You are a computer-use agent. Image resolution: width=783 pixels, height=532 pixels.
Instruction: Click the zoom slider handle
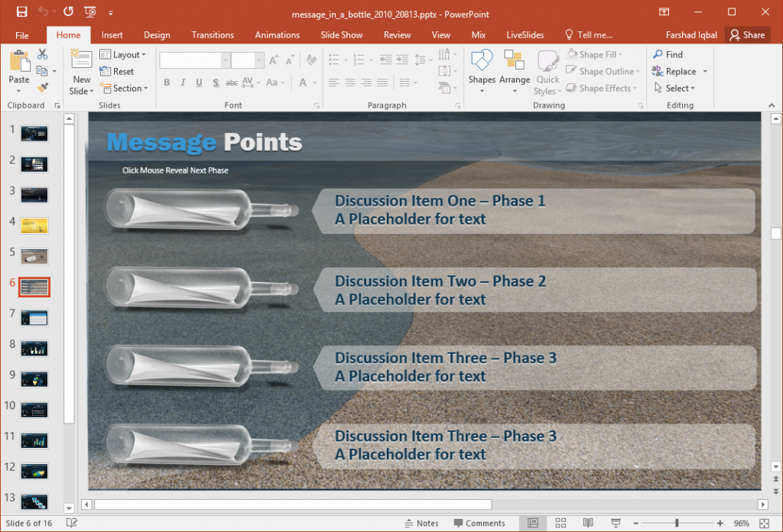tap(677, 523)
